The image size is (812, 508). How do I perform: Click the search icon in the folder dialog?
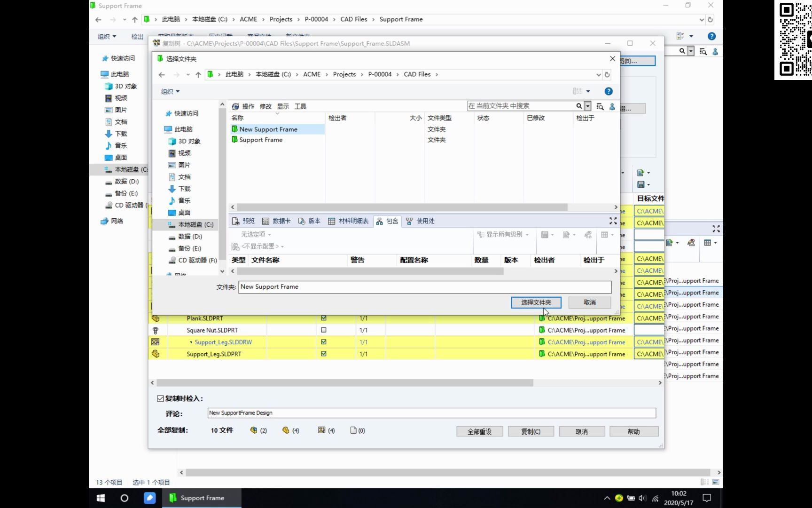[579, 105]
